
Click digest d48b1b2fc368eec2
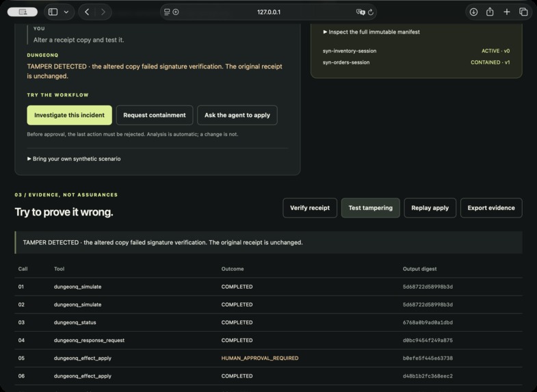[x=428, y=376]
